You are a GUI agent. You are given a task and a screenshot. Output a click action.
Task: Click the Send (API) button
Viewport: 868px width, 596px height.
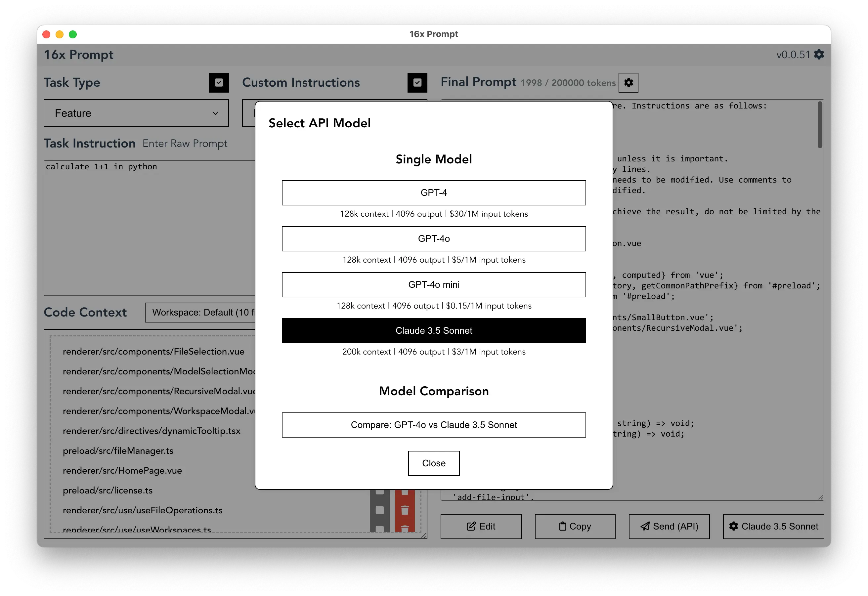click(669, 526)
